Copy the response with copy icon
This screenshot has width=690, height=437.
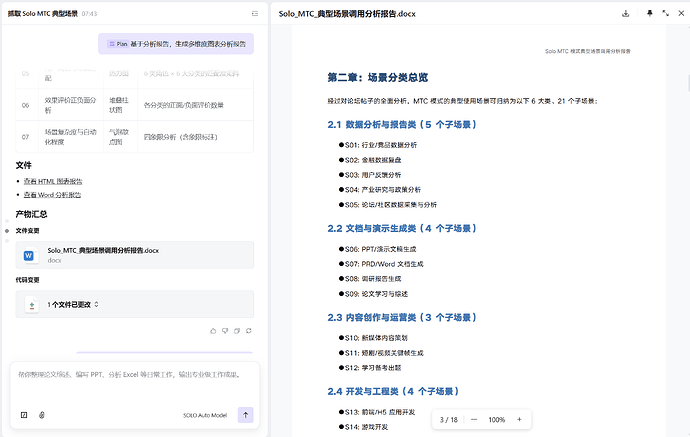point(237,330)
